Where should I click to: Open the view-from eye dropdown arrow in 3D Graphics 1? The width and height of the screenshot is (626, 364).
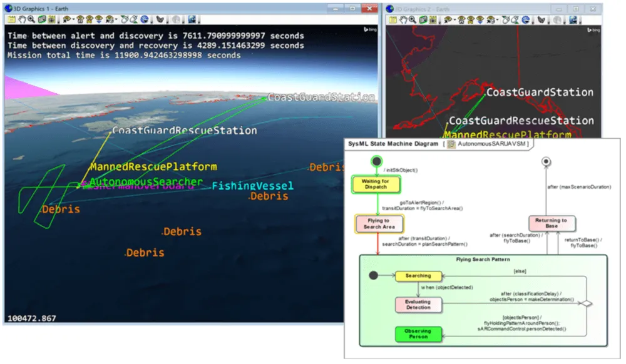pos(73,20)
